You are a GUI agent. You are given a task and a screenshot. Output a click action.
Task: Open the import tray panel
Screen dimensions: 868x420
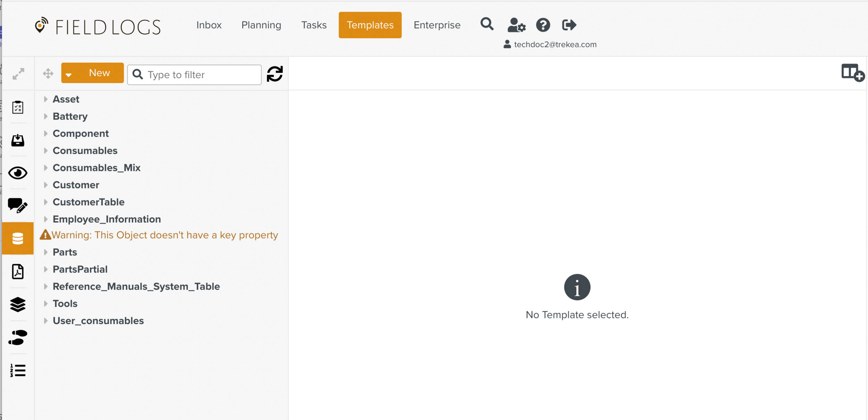[x=17, y=140]
